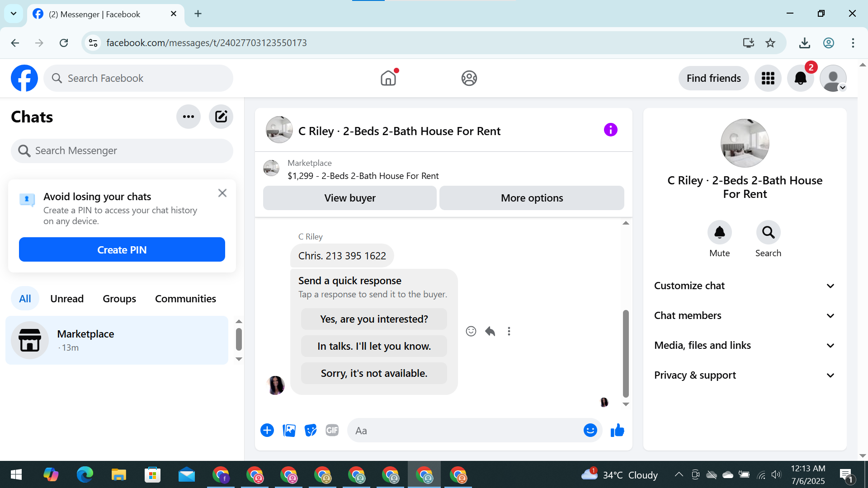Click the reply arrow on message
Image resolution: width=868 pixels, height=488 pixels.
[x=490, y=331]
